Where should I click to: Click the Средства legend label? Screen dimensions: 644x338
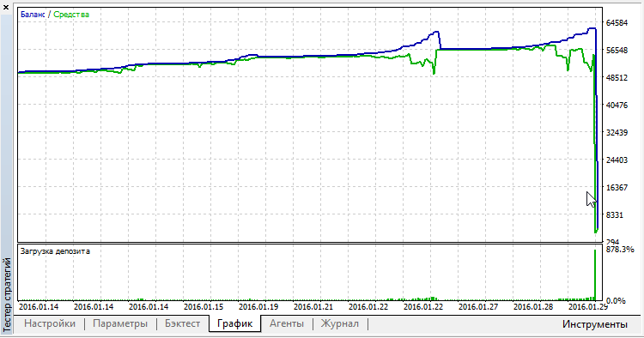[x=71, y=15]
